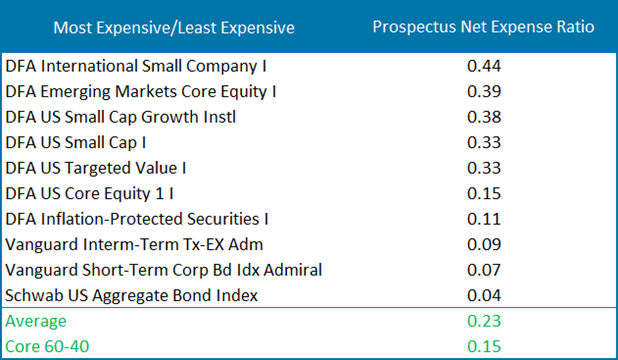Click the green Core 60-40 label

47,347
